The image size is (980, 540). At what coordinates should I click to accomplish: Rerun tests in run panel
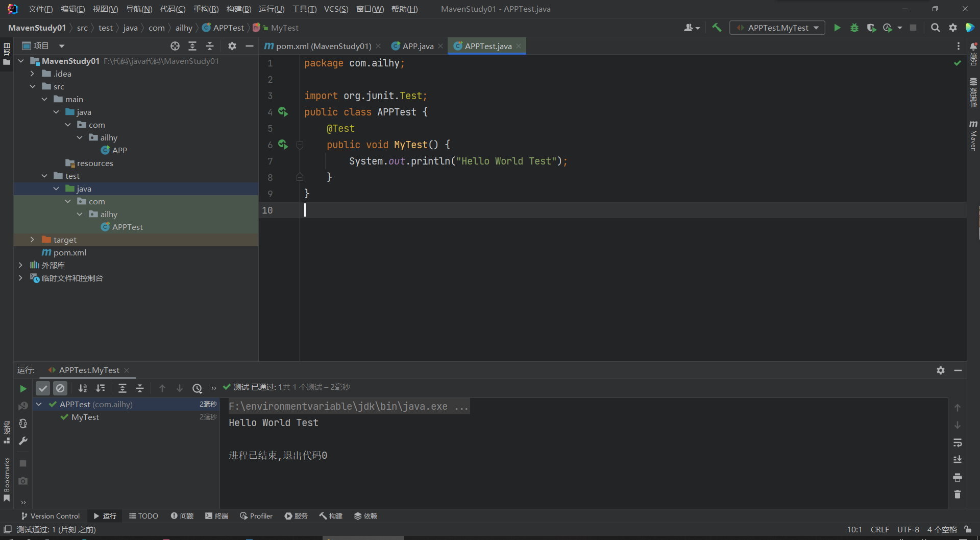pyautogui.click(x=23, y=388)
